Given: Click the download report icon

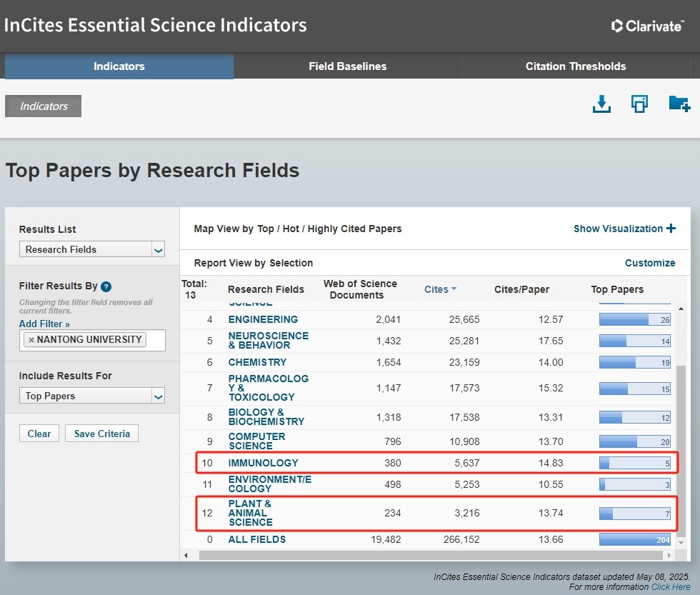Looking at the screenshot, I should pos(602,104).
